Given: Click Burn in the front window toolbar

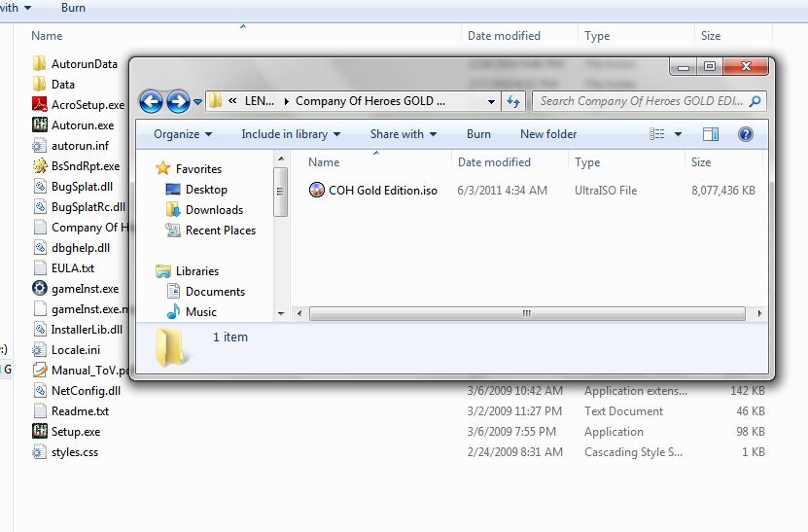Looking at the screenshot, I should click(x=478, y=134).
